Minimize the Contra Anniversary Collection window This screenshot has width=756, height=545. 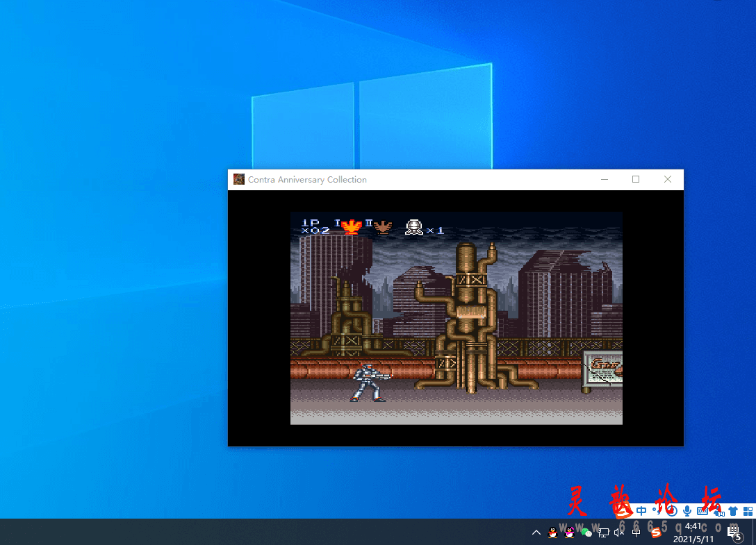pos(605,179)
